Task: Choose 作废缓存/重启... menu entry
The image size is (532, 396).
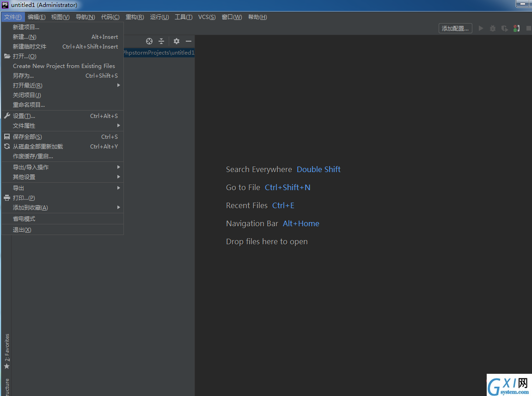Action: 62,156
